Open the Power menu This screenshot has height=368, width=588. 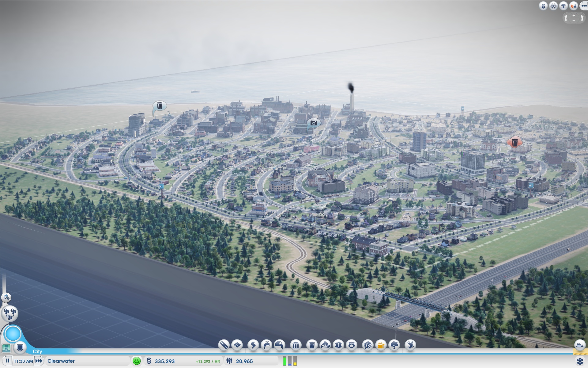(x=253, y=345)
